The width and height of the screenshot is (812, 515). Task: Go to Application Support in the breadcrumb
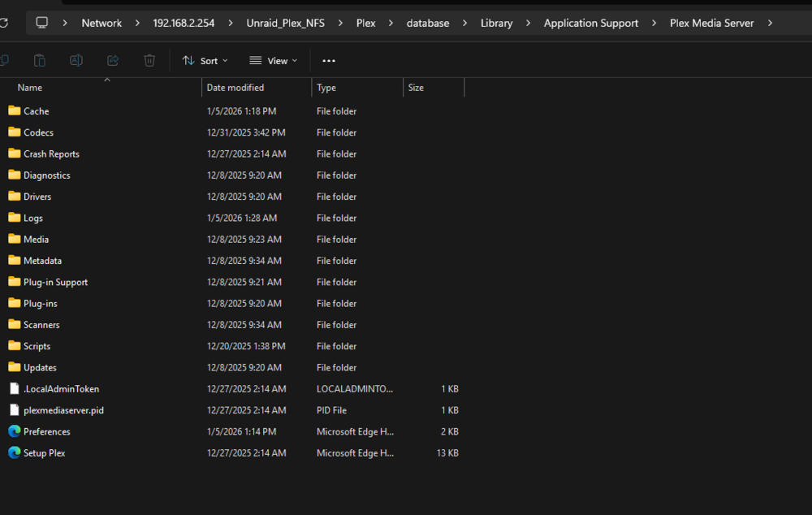(x=591, y=23)
